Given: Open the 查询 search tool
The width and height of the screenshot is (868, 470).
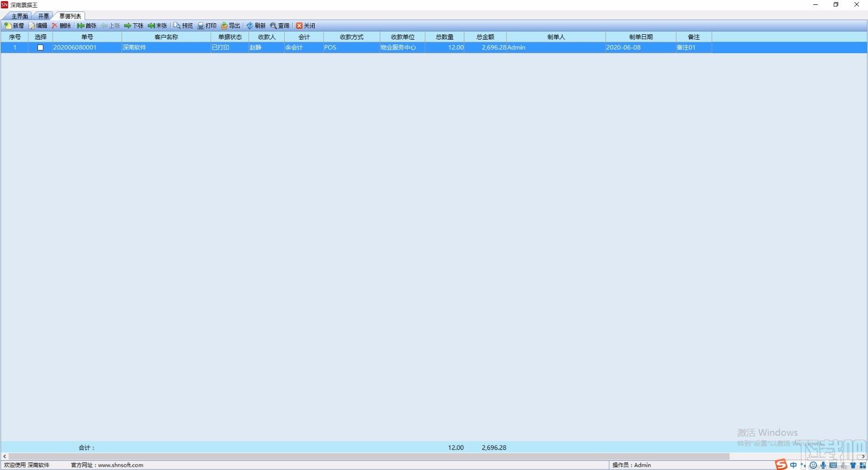Looking at the screenshot, I should (280, 26).
